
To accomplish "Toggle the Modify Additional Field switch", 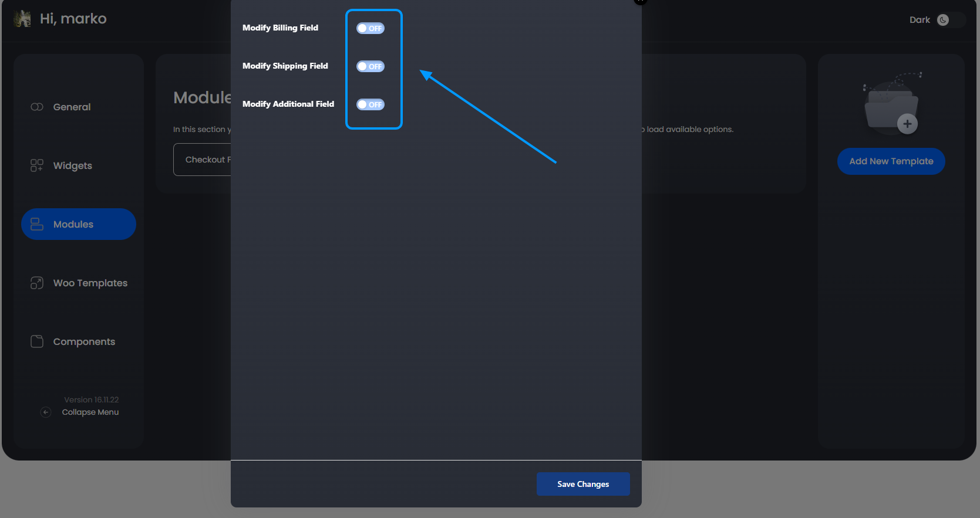I will point(371,104).
